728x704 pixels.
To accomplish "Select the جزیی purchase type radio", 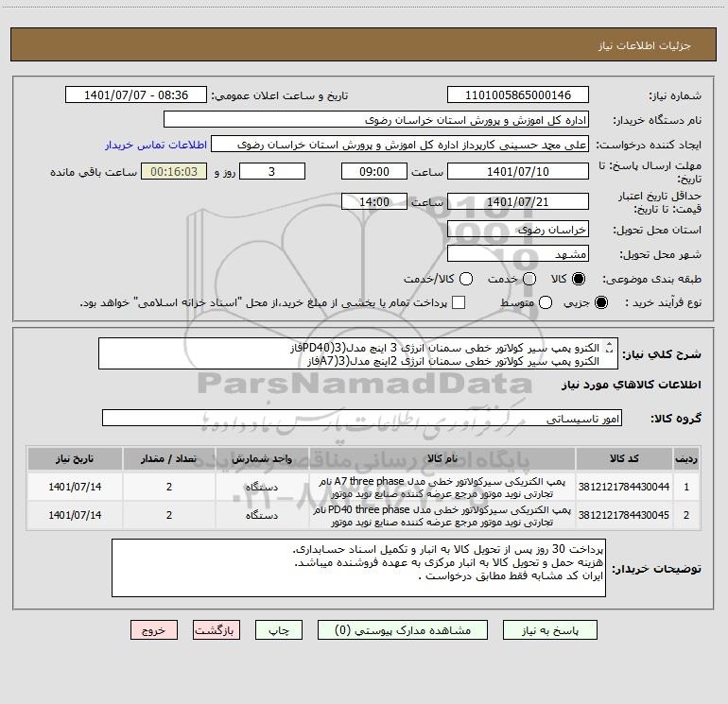I will 600,303.
